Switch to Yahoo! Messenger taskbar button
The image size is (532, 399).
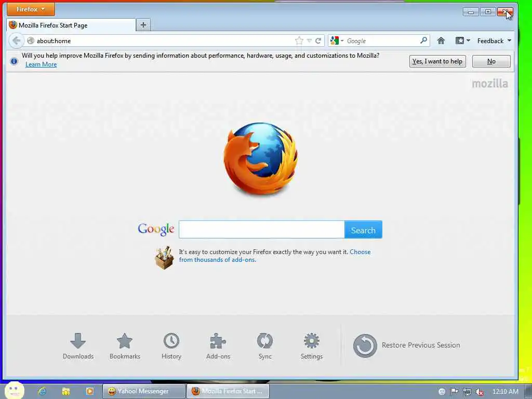pyautogui.click(x=144, y=391)
